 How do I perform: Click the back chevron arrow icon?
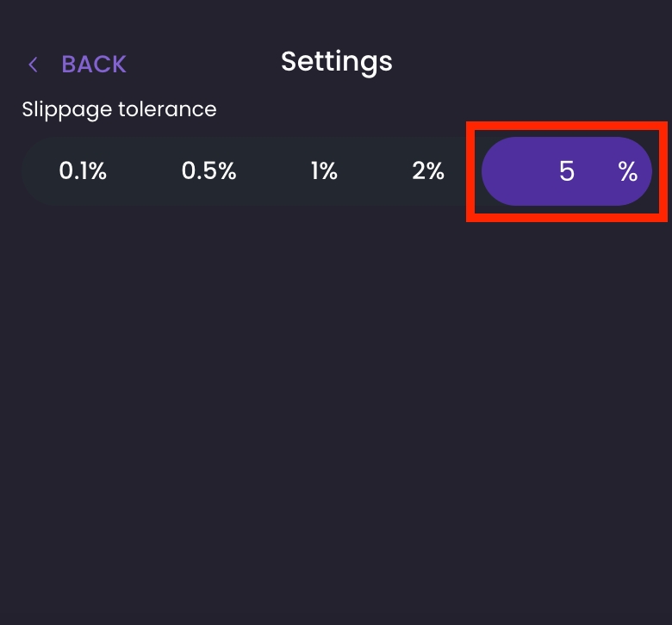click(x=34, y=65)
